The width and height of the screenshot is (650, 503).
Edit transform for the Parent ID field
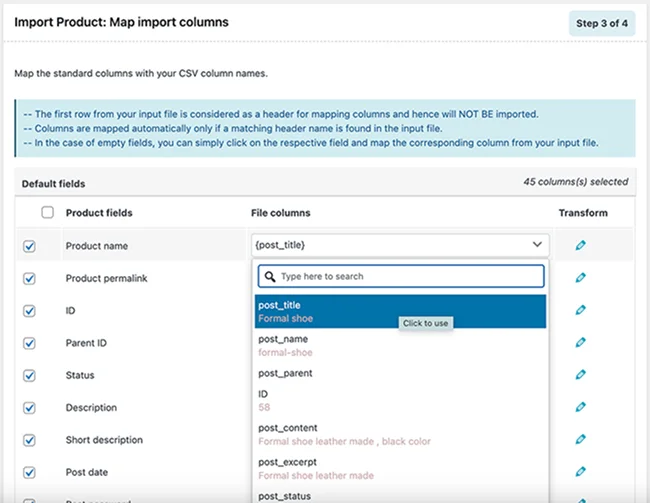tap(580, 343)
